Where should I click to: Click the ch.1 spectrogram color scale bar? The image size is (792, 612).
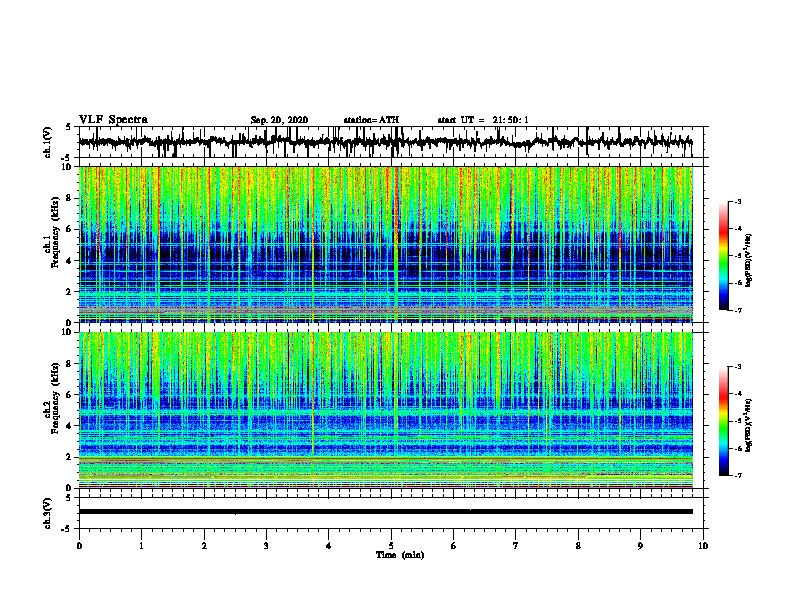pyautogui.click(x=724, y=256)
